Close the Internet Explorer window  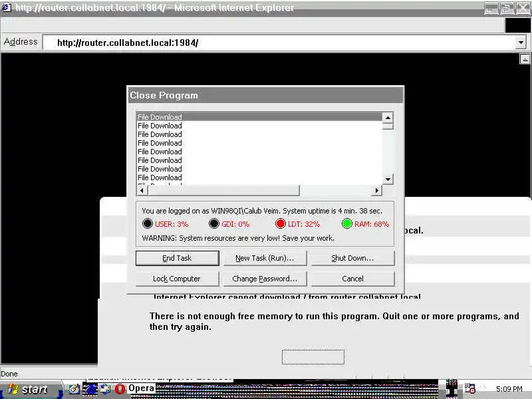pyautogui.click(x=523, y=8)
